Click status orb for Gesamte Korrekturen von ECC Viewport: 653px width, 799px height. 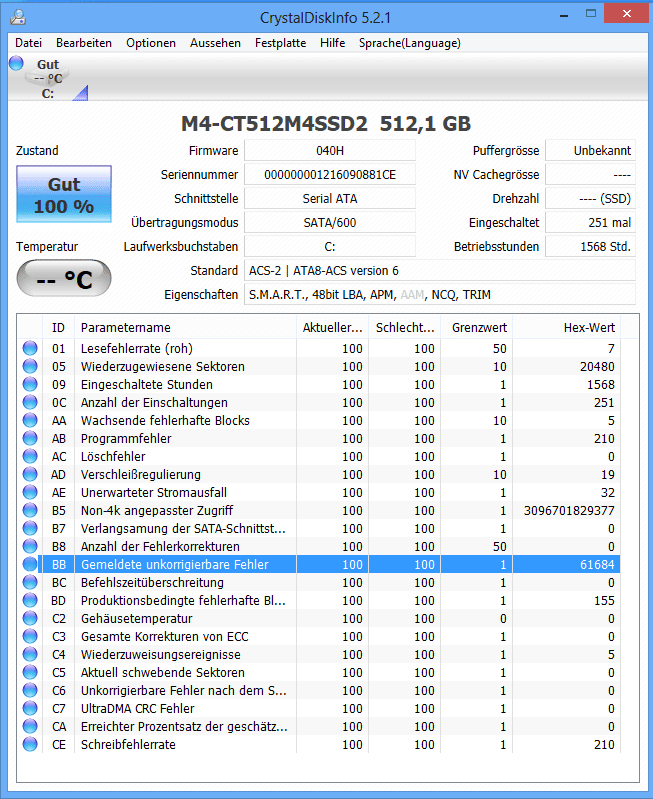[x=30, y=636]
